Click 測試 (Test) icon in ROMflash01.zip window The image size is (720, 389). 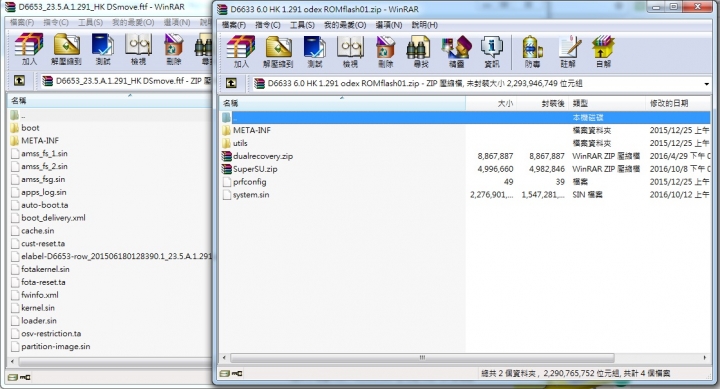point(315,51)
